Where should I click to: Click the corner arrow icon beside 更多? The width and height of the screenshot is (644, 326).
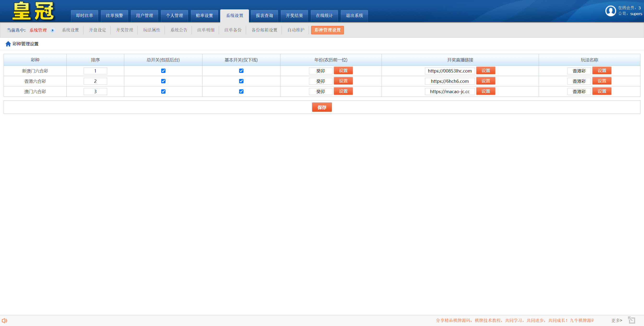pyautogui.click(x=632, y=320)
